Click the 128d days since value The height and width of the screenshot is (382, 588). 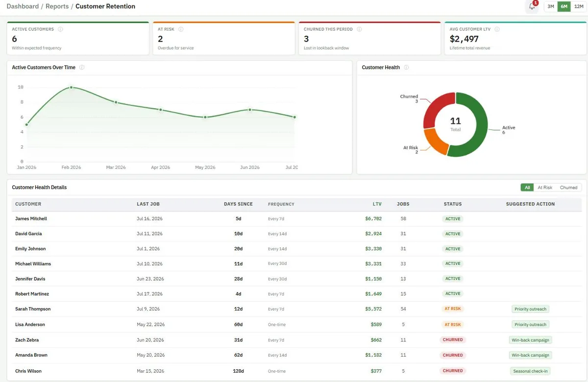click(x=238, y=371)
